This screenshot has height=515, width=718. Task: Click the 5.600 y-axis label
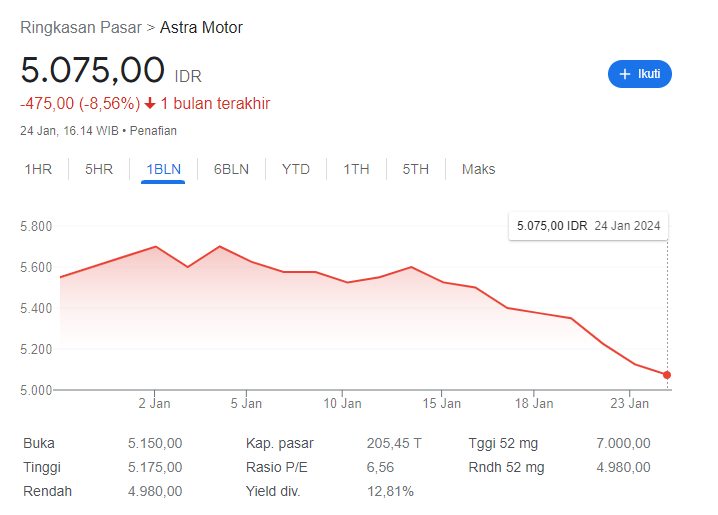point(36,267)
